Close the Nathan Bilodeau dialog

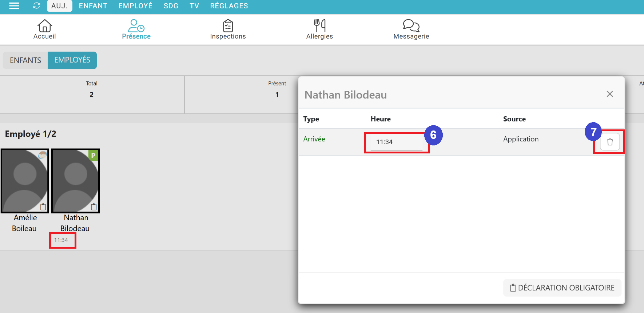point(610,94)
